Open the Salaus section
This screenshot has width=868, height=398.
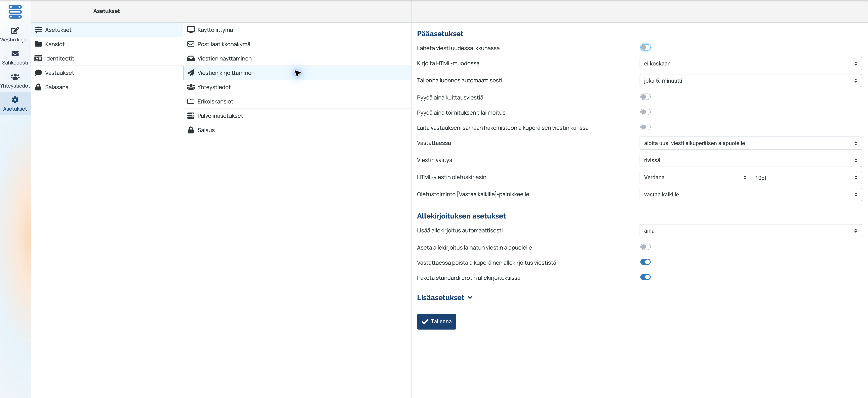(x=297, y=130)
